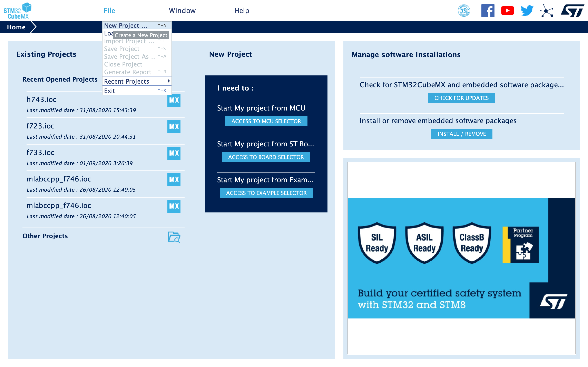This screenshot has height=367, width=588.
Task: Click the 10 years anniversary badge icon
Action: [x=464, y=11]
